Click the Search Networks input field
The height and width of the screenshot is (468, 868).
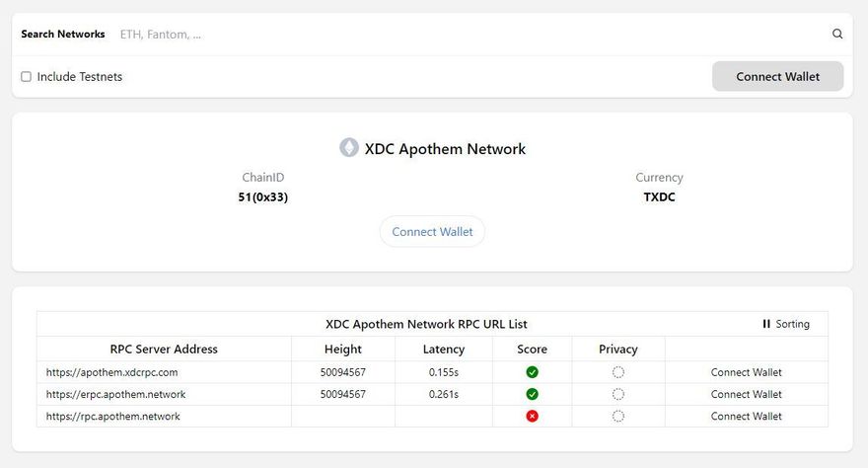pyautogui.click(x=464, y=34)
